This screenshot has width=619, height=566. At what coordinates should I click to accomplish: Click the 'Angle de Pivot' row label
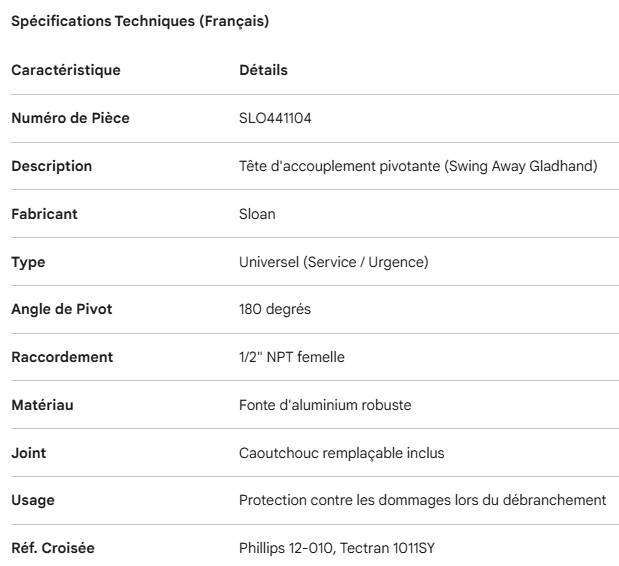[x=61, y=309]
